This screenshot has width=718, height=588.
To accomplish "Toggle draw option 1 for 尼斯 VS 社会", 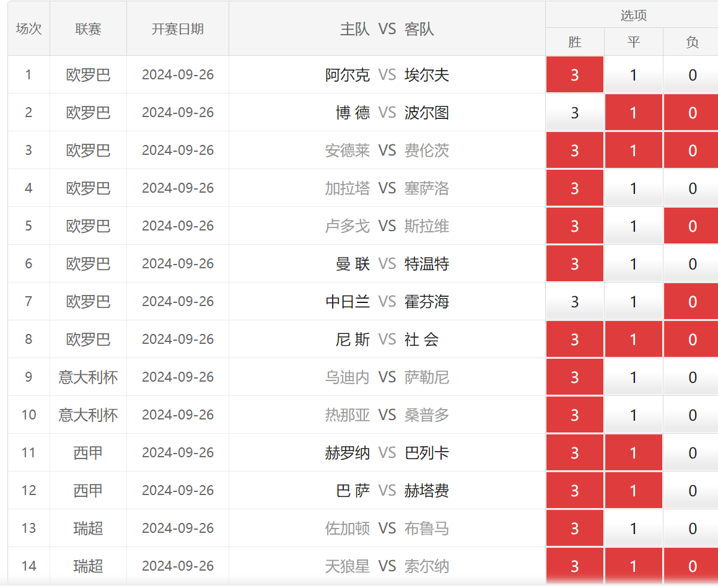I will tap(633, 340).
